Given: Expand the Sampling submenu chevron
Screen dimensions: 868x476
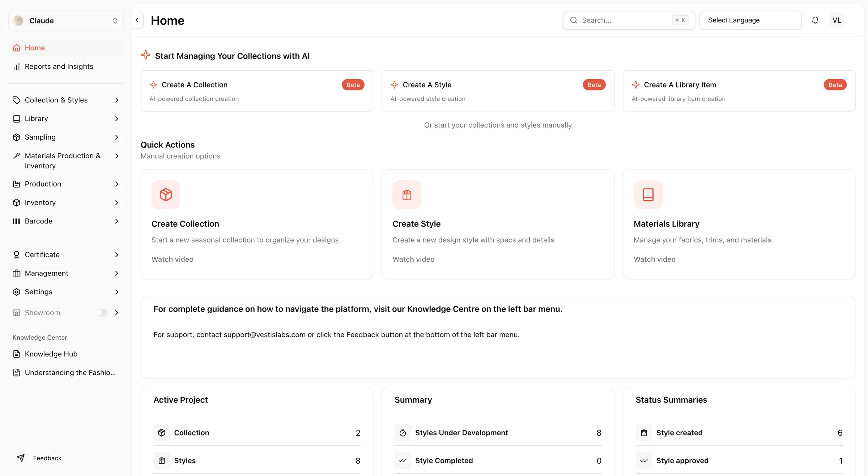Looking at the screenshot, I should [116, 137].
